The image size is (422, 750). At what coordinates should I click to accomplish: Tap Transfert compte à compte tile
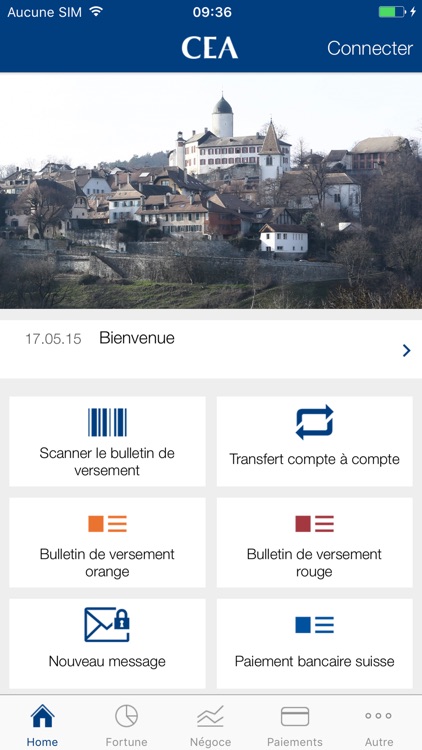[314, 441]
